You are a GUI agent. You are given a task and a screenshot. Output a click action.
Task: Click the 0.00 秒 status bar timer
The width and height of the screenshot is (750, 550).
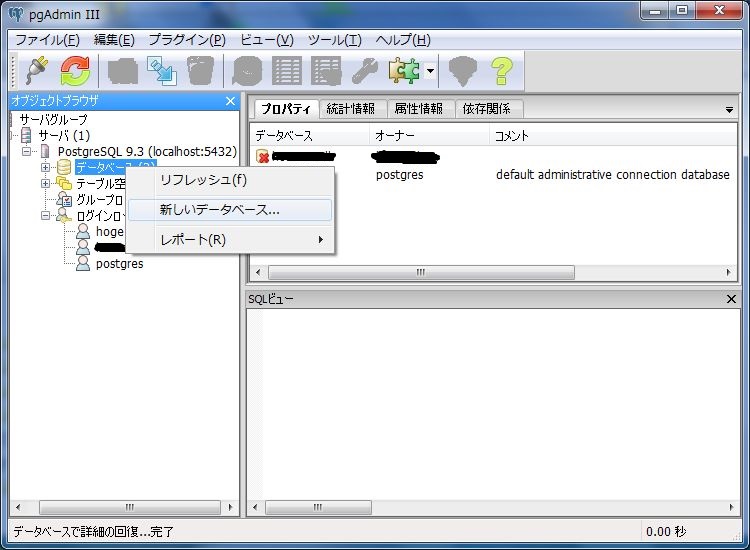666,531
